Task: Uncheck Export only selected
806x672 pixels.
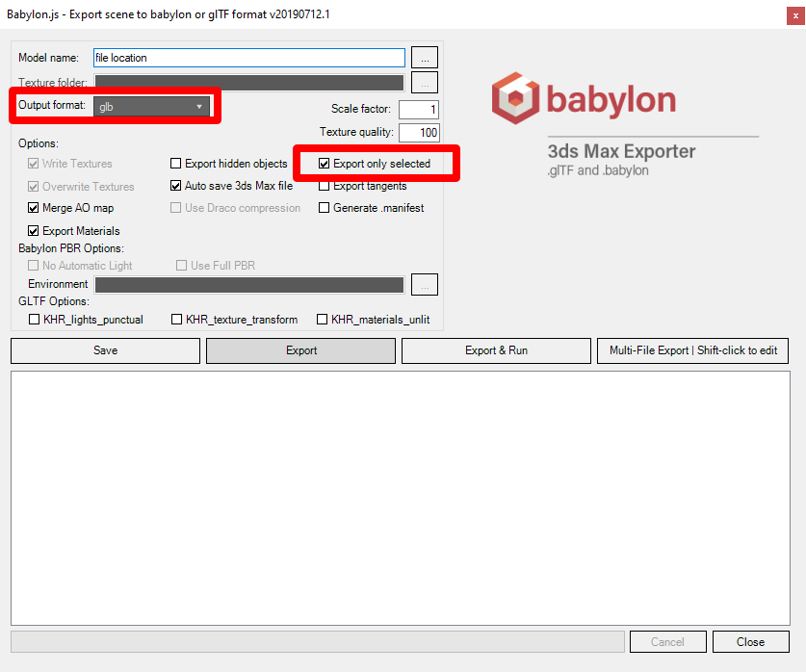Action: [324, 164]
